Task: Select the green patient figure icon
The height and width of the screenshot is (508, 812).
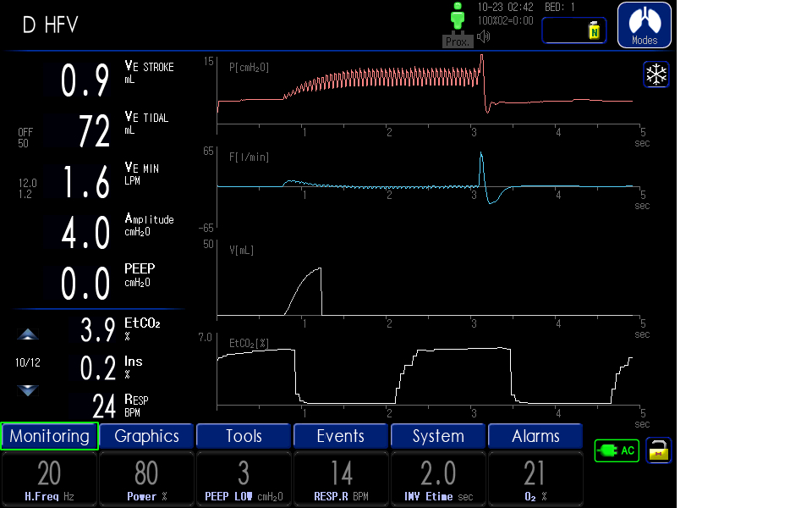Action: pyautogui.click(x=458, y=19)
